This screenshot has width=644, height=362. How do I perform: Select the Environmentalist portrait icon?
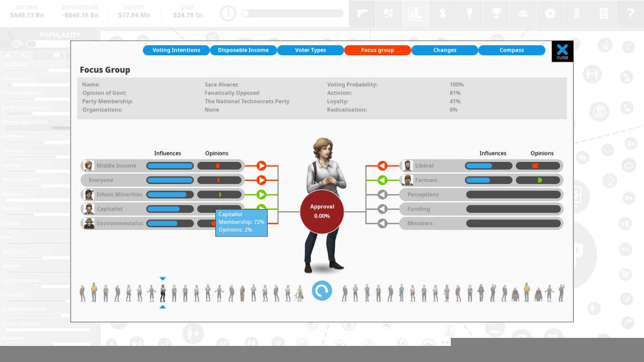89,224
